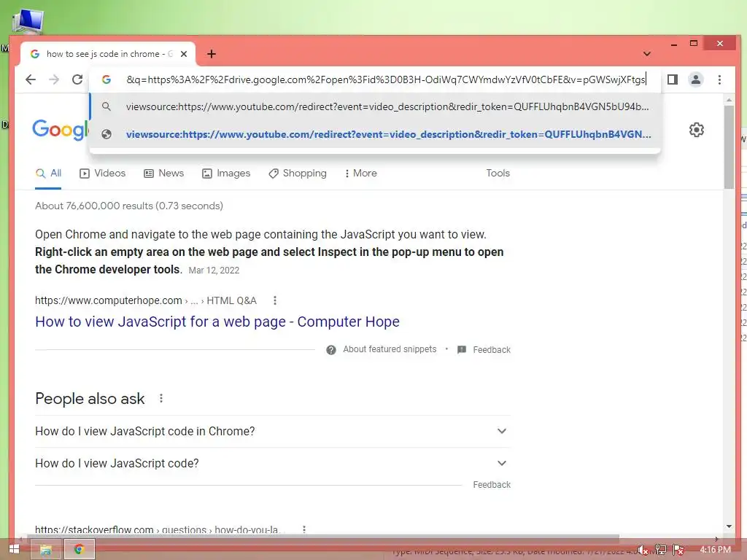Switch to the News tab

pos(163,174)
